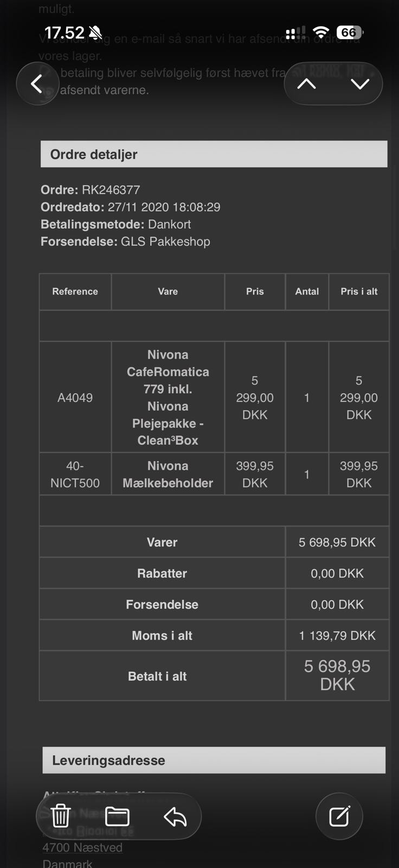Viewport: 399px width, 868px height.
Task: Tap the Leveringsadresse section header
Action: [214, 760]
